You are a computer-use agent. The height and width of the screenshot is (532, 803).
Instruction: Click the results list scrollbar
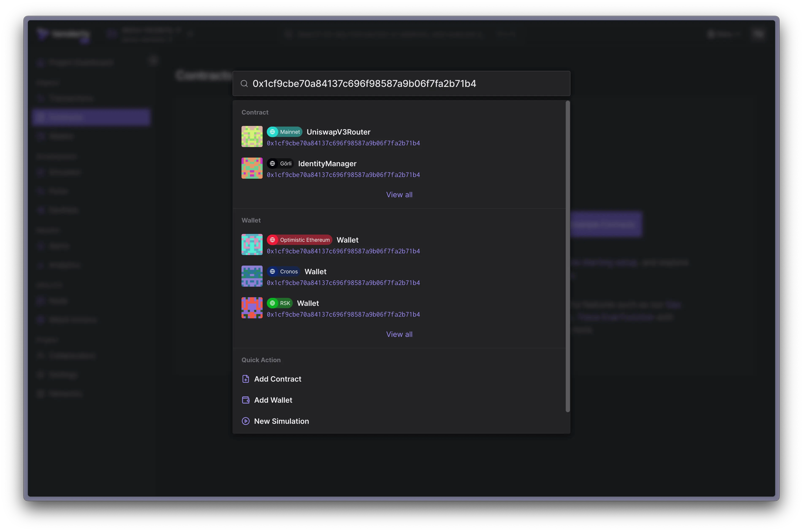tap(567, 256)
